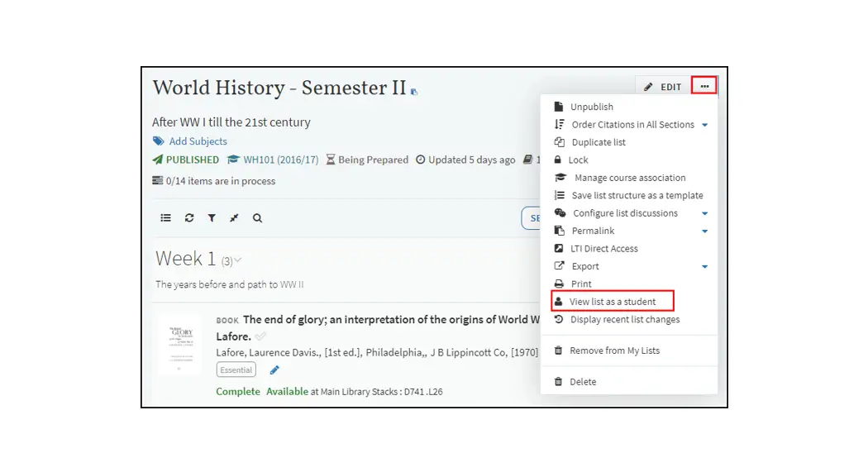Viewport: 868px width, 472px height.
Task: Open The end of glory citation title
Action: point(391,320)
